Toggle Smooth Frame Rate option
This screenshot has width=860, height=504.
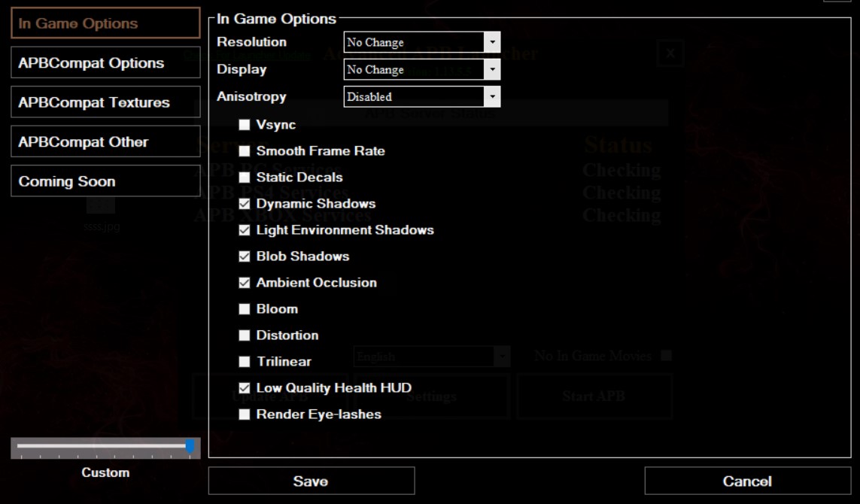pyautogui.click(x=245, y=151)
